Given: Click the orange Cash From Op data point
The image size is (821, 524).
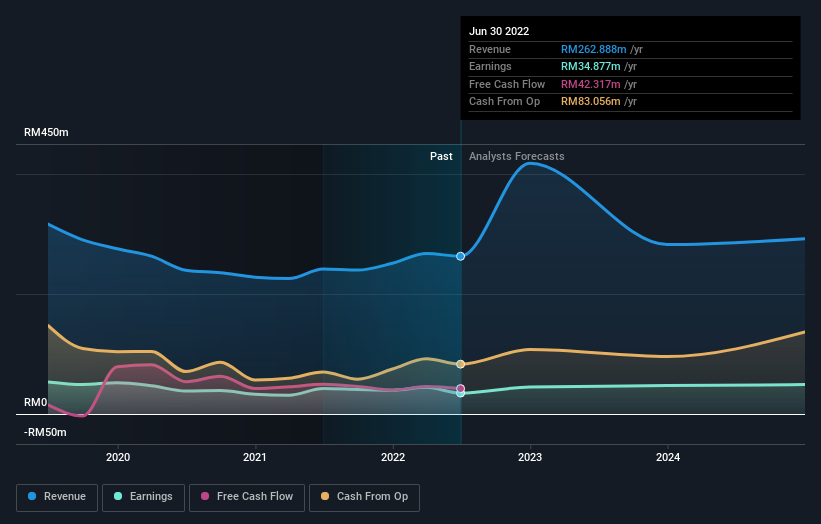Looking at the screenshot, I should 460,364.
